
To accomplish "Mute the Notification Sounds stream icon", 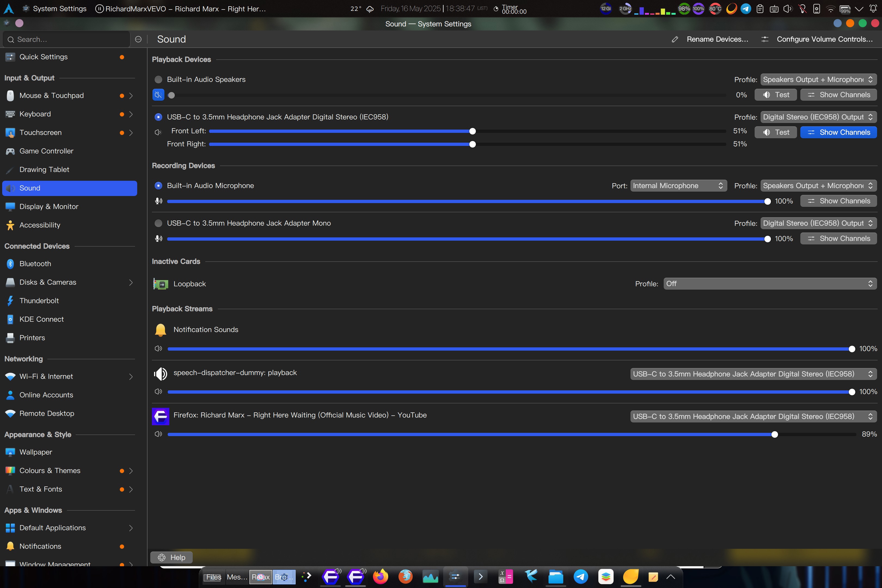I will pos(158,349).
